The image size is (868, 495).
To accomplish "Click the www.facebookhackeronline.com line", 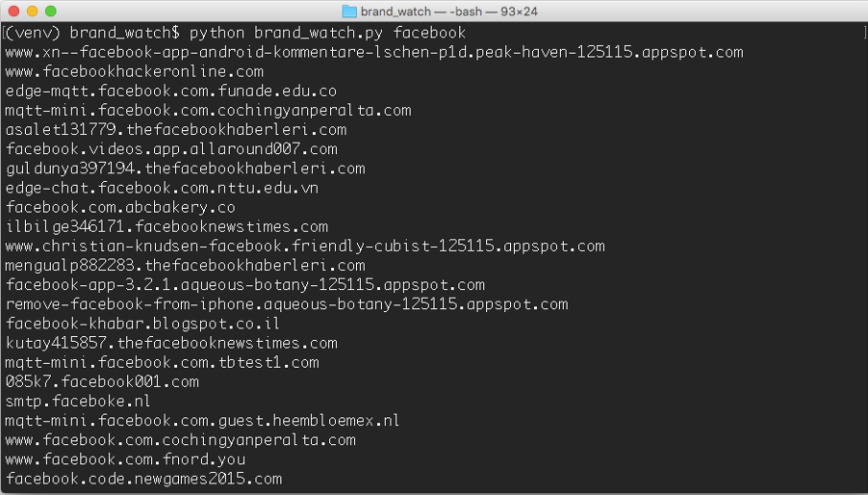I will (x=135, y=71).
